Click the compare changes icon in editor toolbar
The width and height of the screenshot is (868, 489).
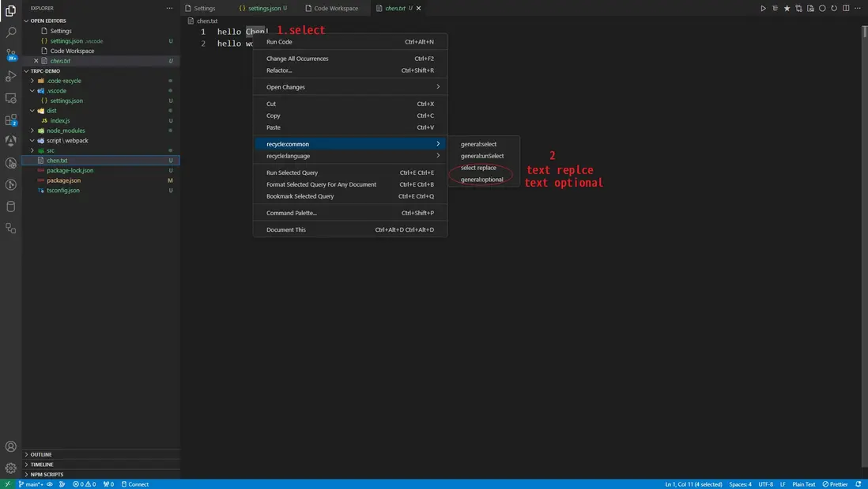tap(798, 8)
